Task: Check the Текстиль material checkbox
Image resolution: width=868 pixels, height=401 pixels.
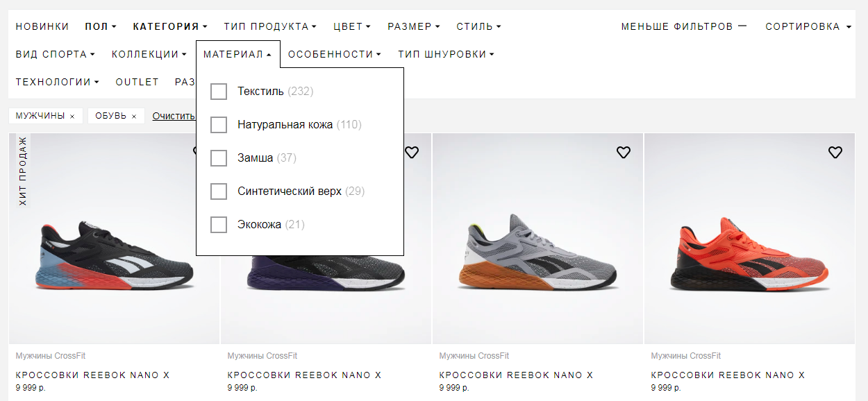Action: (x=219, y=91)
